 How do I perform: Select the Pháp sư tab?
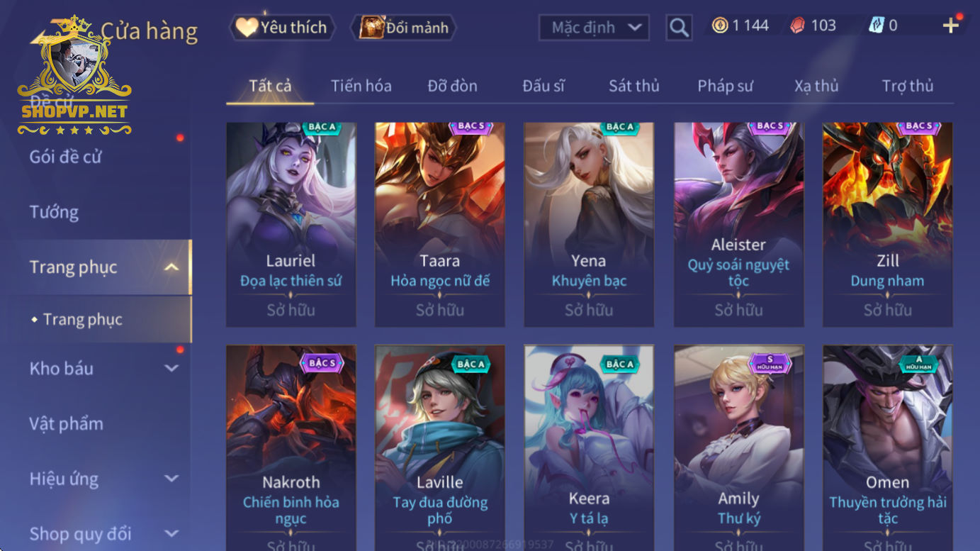[x=725, y=86]
